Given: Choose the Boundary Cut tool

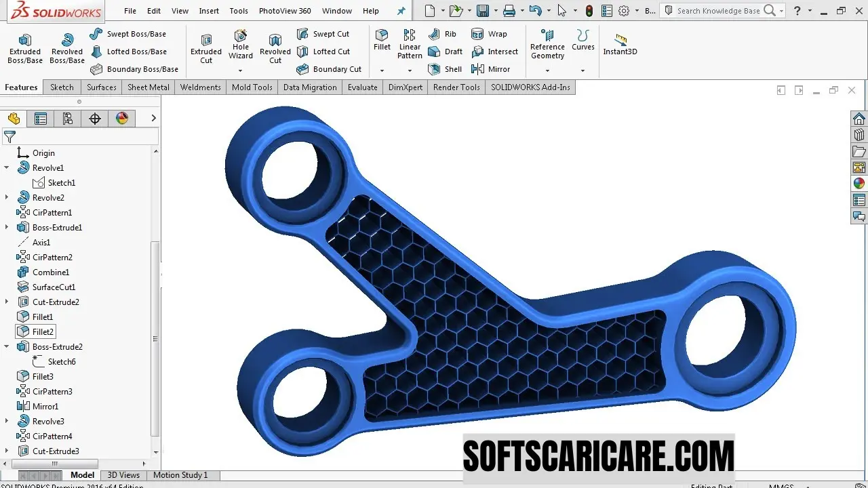Looking at the screenshot, I should (329, 69).
